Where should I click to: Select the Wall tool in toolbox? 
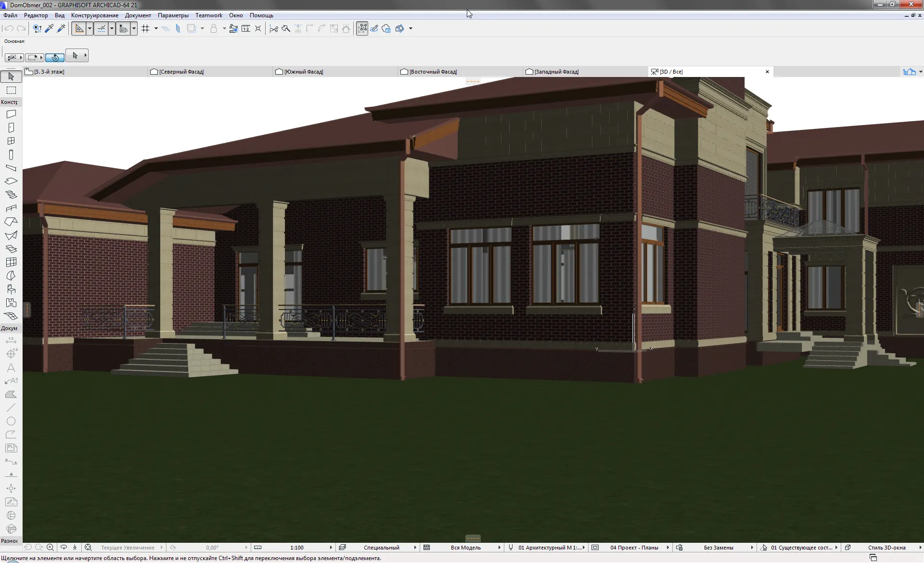[x=11, y=114]
